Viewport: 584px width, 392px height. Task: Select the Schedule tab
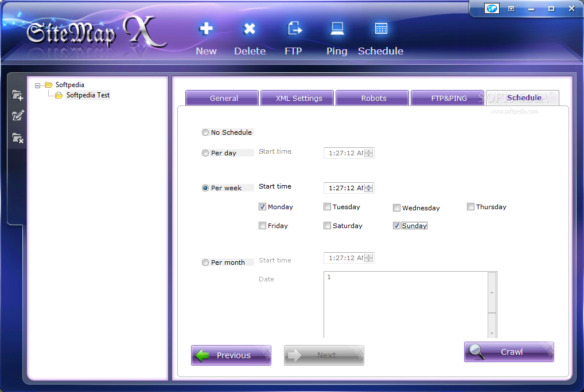523,98
